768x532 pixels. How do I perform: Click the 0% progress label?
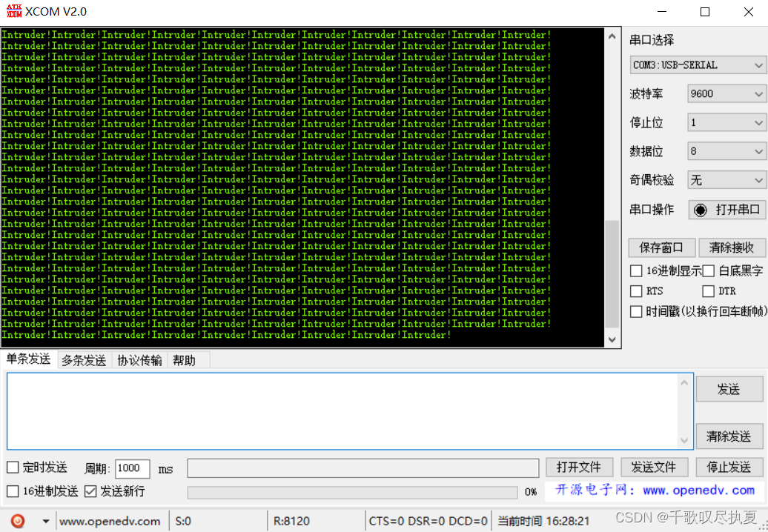[531, 492]
